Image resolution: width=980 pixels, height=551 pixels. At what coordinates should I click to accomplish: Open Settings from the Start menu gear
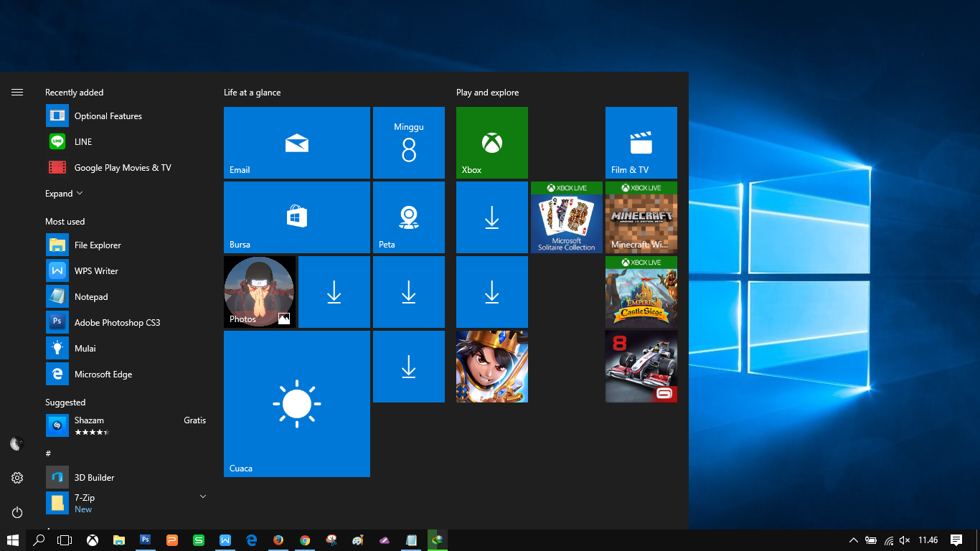pyautogui.click(x=17, y=478)
